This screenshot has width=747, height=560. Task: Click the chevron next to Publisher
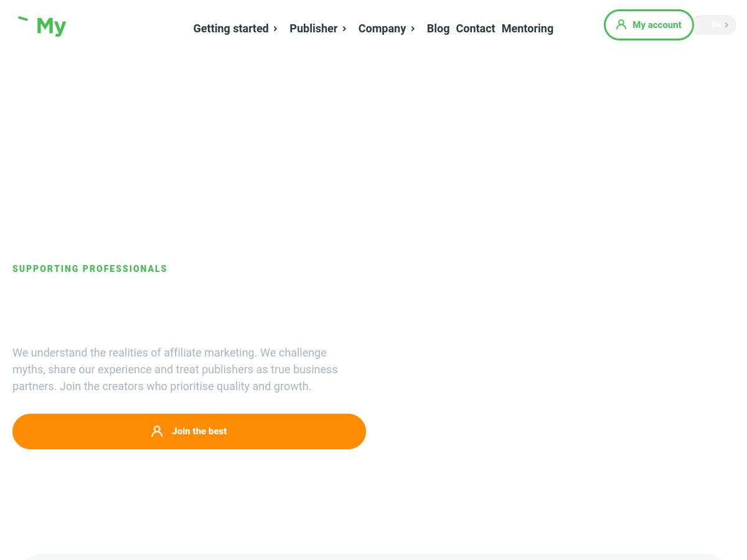click(x=344, y=29)
